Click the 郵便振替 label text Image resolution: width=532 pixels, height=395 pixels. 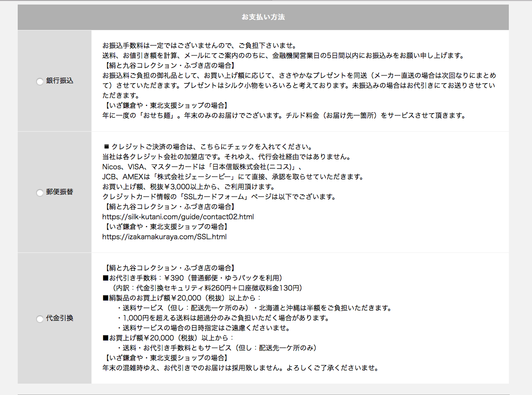tap(60, 192)
